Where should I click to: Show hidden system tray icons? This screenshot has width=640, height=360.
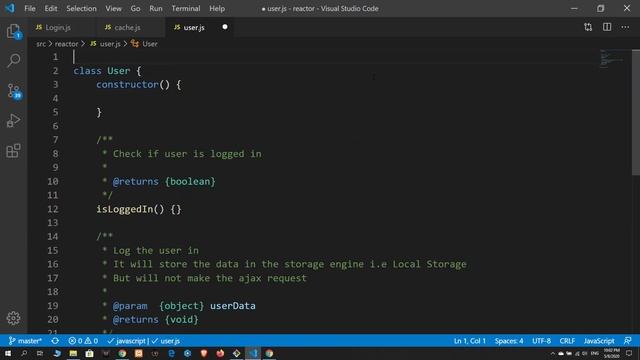[553, 353]
